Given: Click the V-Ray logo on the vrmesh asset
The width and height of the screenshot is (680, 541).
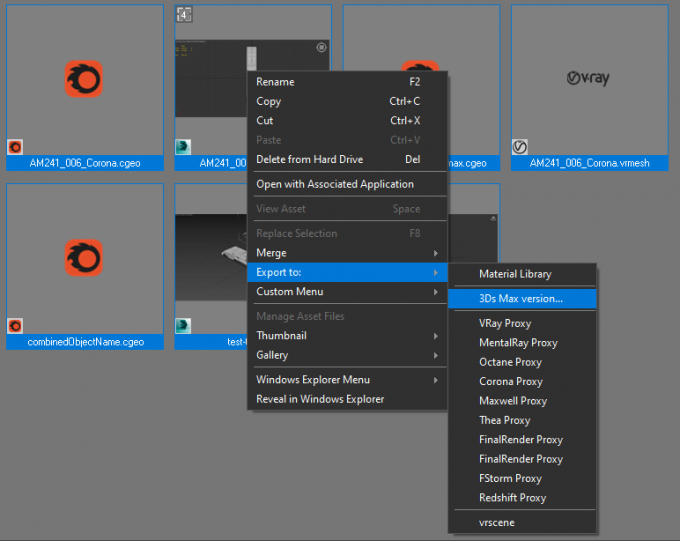Looking at the screenshot, I should click(588, 79).
